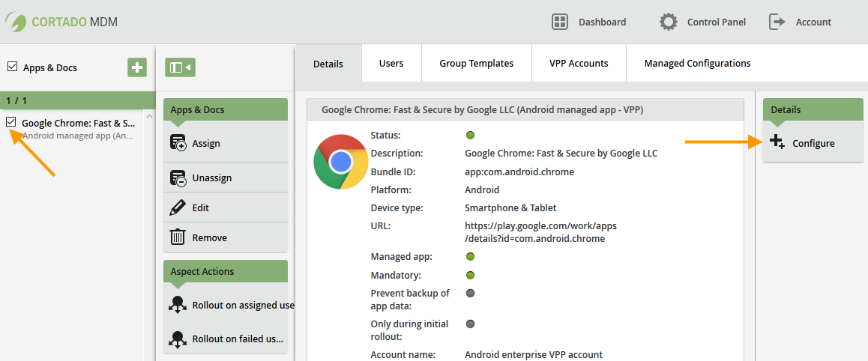Click Bundle ID value app:com.android.chrome

(519, 172)
